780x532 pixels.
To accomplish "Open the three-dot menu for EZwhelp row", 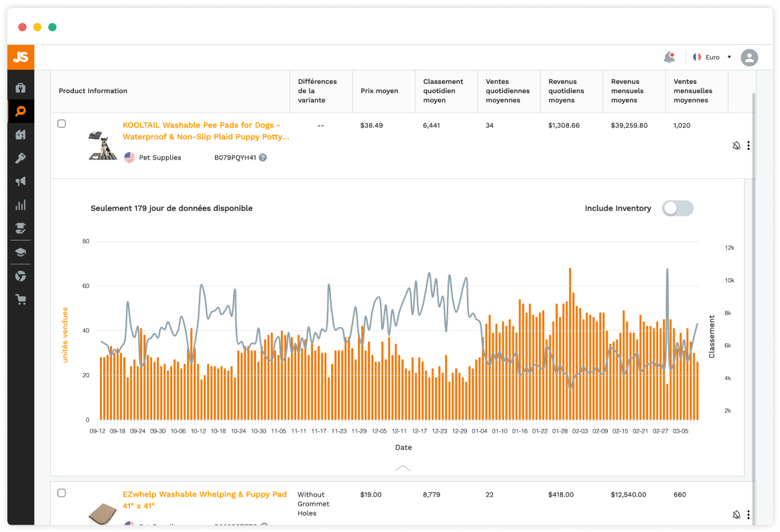I will (748, 515).
